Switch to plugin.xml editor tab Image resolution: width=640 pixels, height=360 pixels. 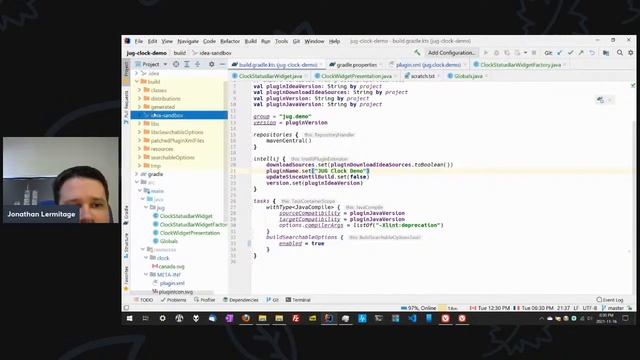point(428,65)
